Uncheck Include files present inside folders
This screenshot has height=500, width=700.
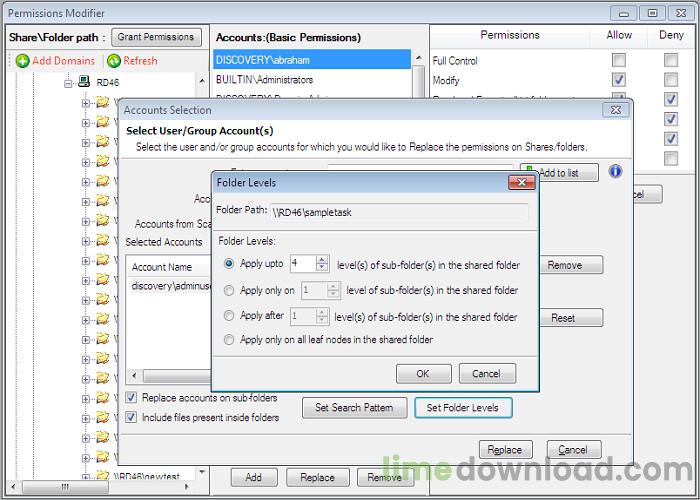click(131, 417)
